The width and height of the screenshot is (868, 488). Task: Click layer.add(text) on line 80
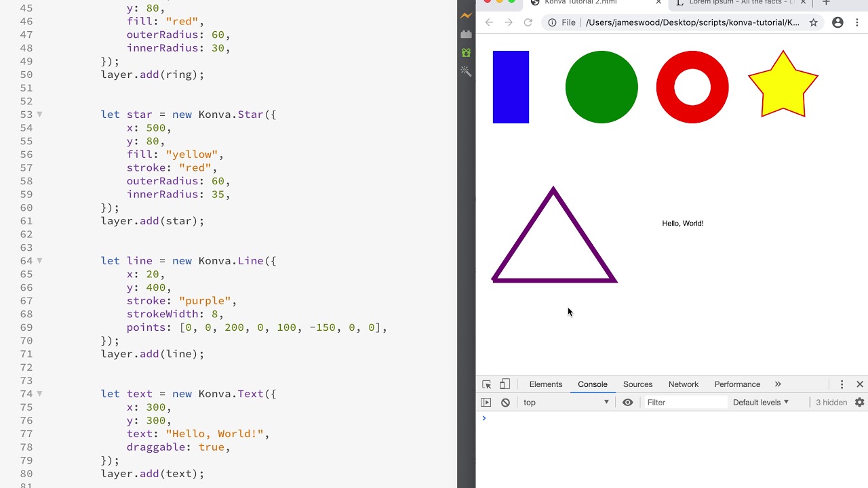153,474
